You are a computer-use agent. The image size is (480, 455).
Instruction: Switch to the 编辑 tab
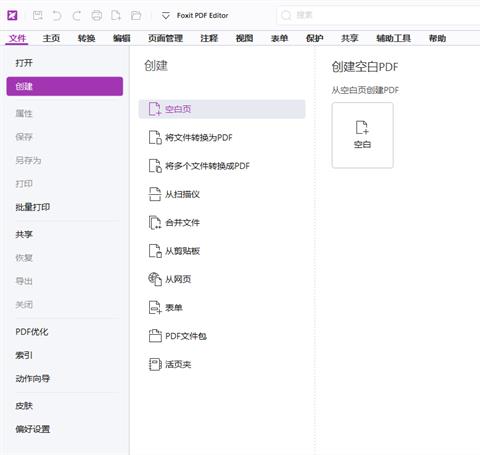coord(122,38)
